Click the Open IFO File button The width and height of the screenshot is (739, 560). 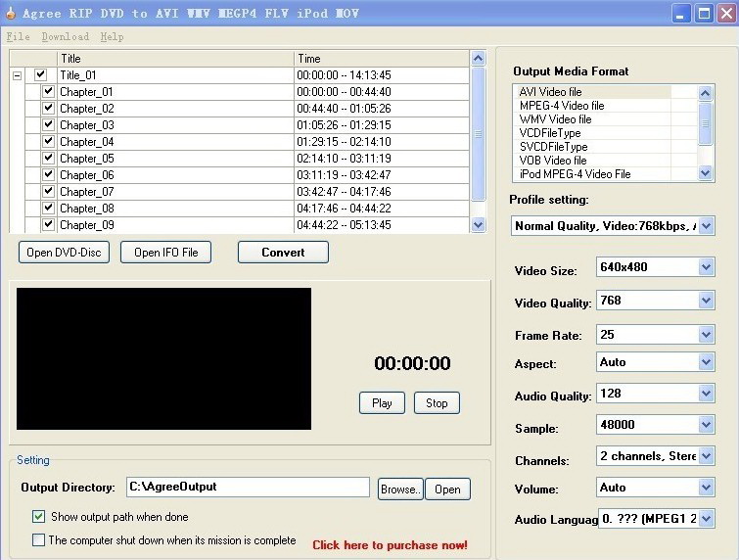click(x=165, y=253)
